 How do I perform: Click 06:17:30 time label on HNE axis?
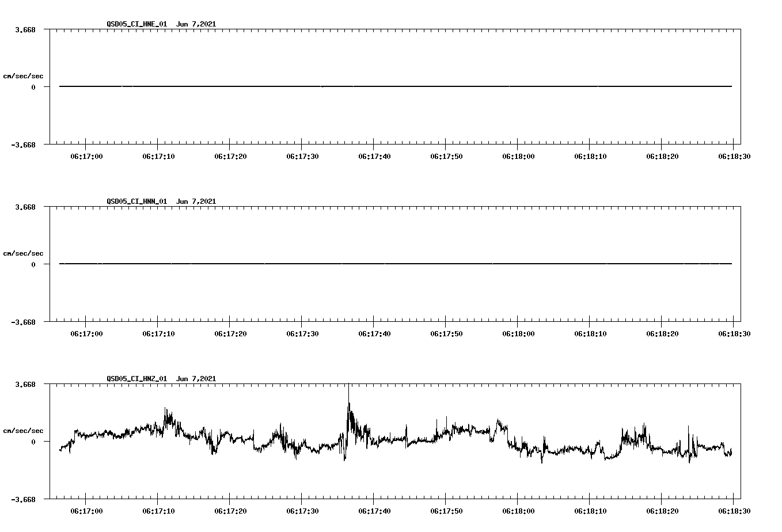pyautogui.click(x=302, y=156)
